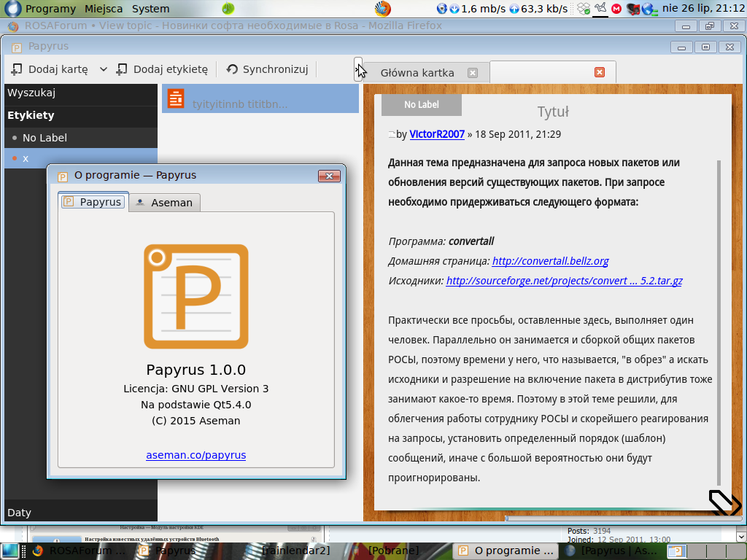Click the Synchronizuj toolbar button
Screen dimensions: 747x560
pos(267,69)
